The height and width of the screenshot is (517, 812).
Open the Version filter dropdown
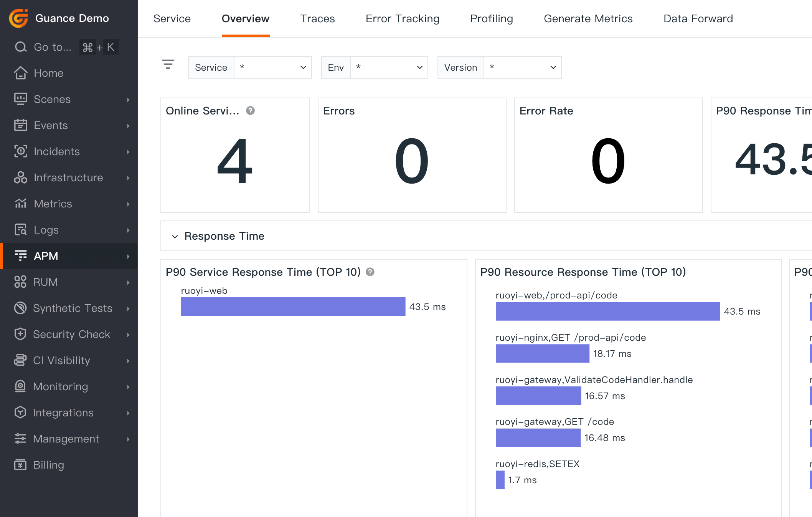click(522, 68)
